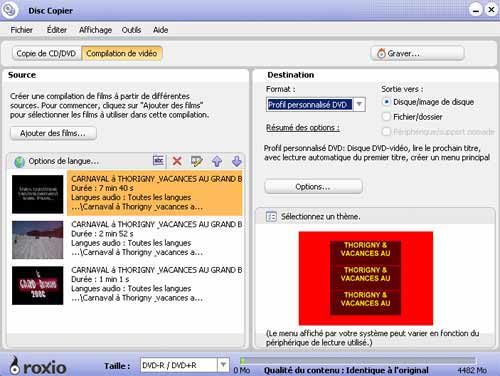Move the selected film down with the arrow icon
The image size is (500, 376).
(x=237, y=161)
